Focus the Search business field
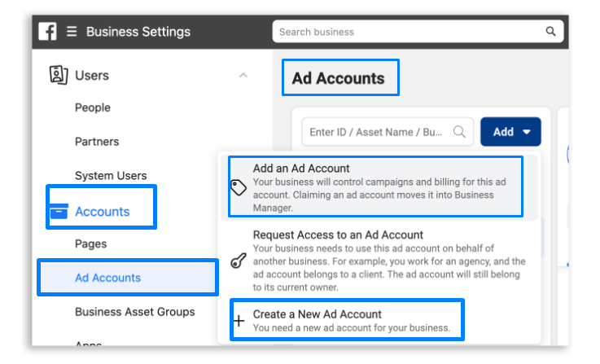The image size is (600, 364). (x=418, y=32)
